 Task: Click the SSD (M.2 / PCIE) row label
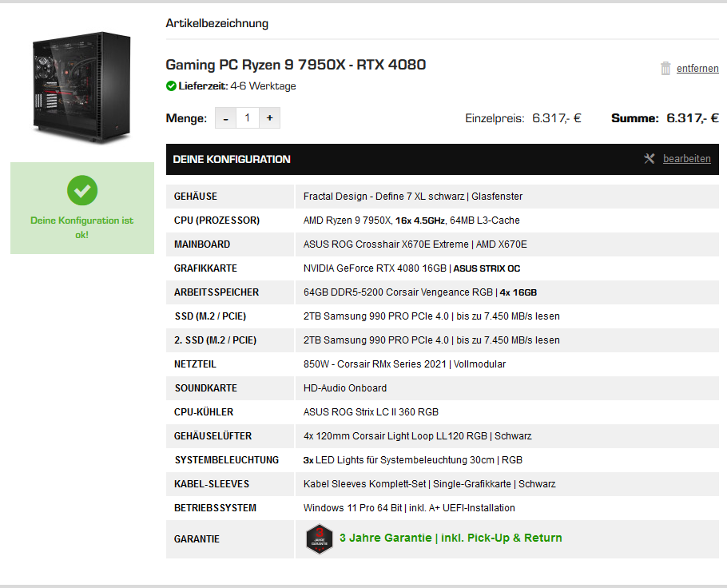[x=210, y=316]
